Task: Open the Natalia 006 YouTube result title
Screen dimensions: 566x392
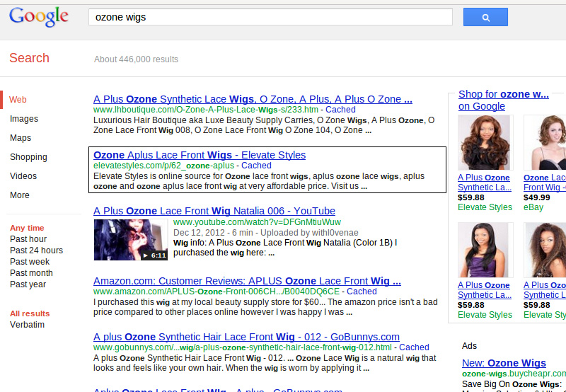Action: tap(214, 211)
